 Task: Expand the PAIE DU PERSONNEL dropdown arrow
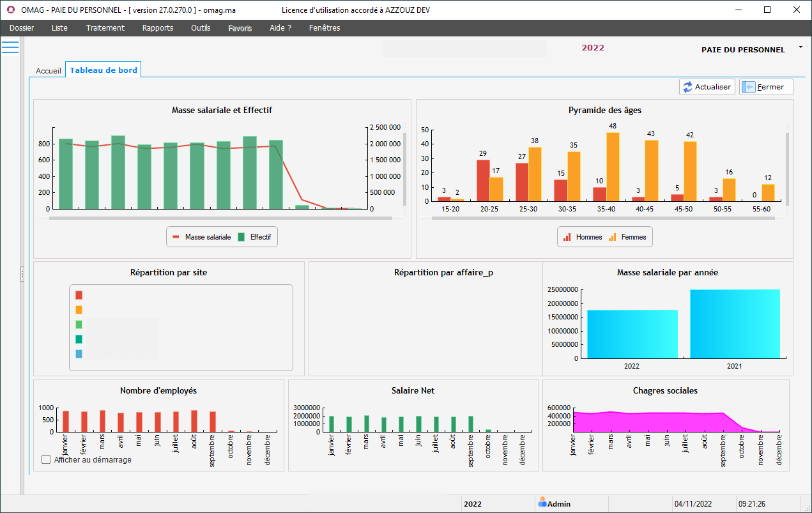click(x=800, y=48)
